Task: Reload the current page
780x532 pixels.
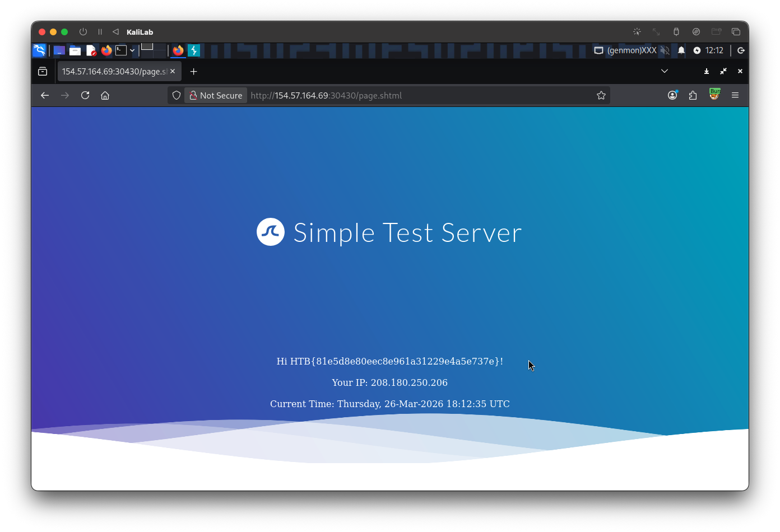Action: tap(85, 95)
